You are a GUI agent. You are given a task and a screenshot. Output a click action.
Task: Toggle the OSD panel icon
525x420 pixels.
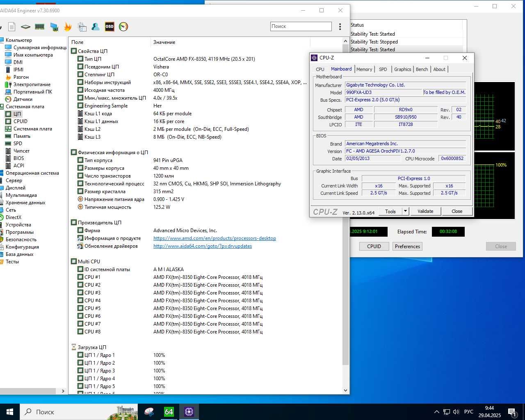(x=110, y=27)
